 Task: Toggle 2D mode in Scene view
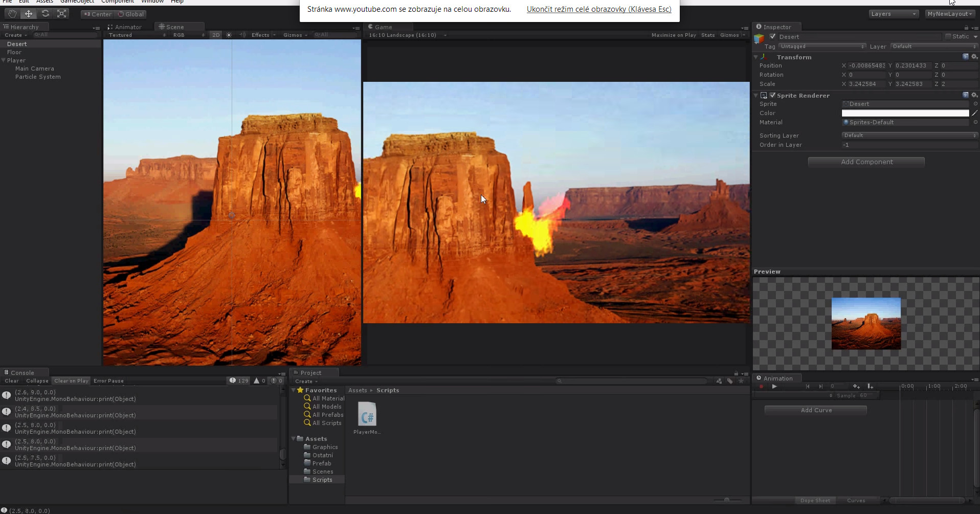coord(216,35)
